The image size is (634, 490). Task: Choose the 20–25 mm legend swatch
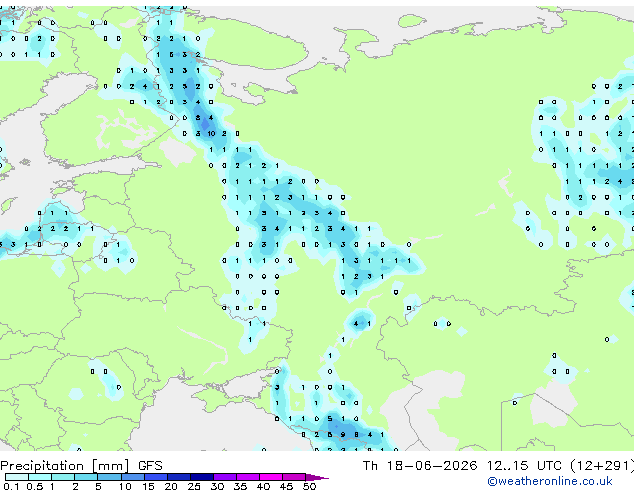(178, 477)
